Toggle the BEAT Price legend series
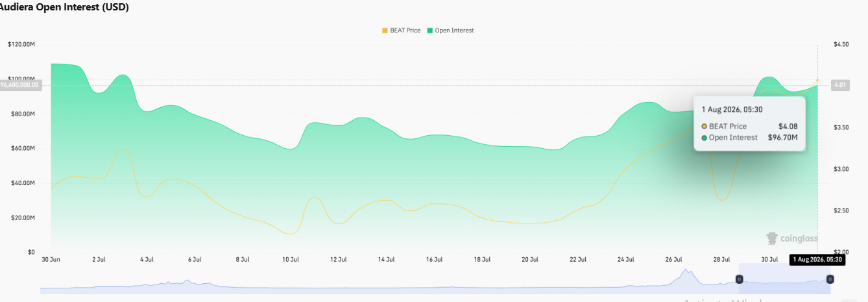 pyautogui.click(x=401, y=31)
